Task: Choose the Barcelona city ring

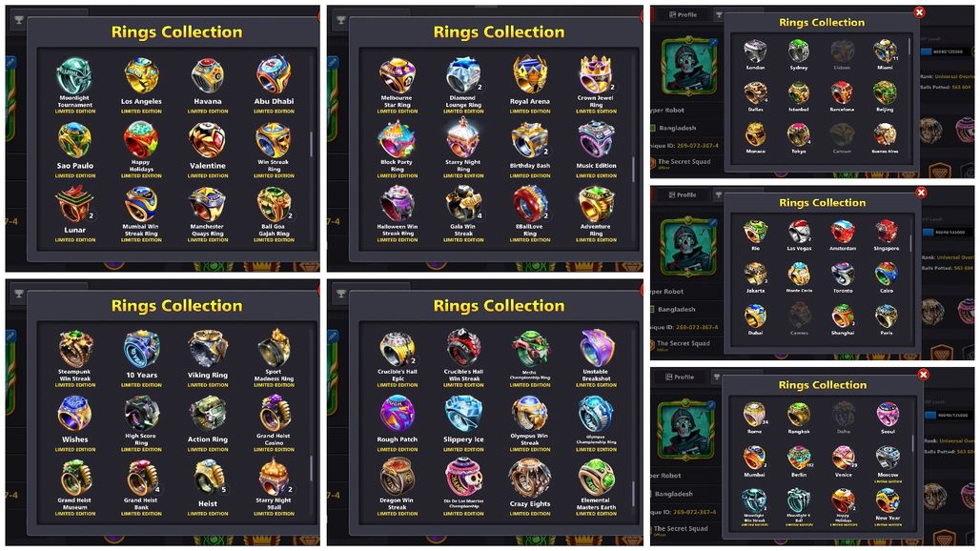Action: pyautogui.click(x=842, y=93)
